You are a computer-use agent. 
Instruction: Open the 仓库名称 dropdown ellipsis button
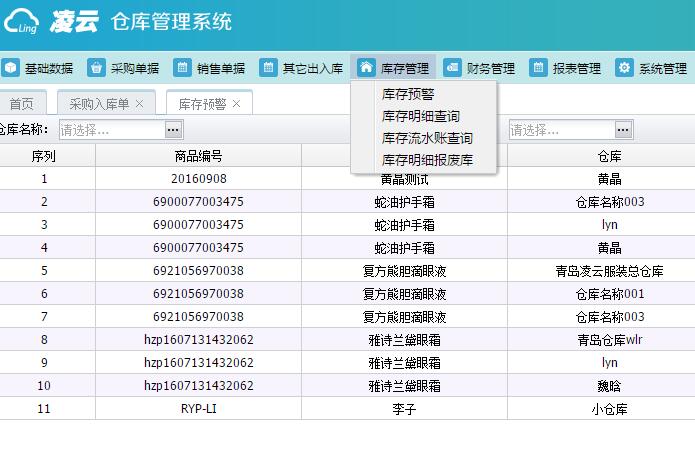[x=173, y=129]
